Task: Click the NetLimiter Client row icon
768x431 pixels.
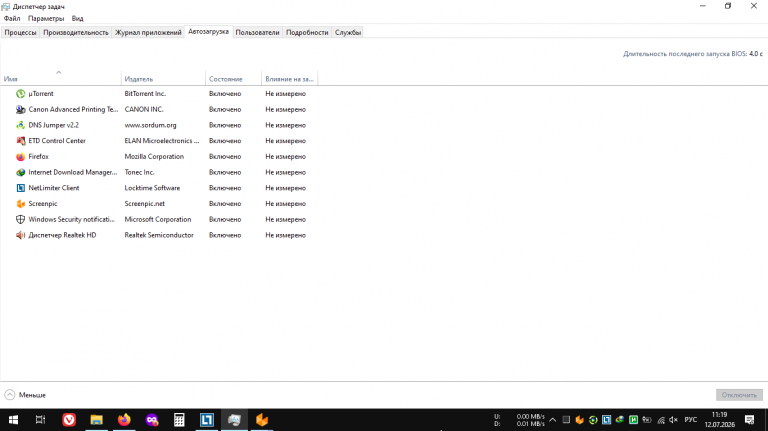Action: [x=21, y=188]
